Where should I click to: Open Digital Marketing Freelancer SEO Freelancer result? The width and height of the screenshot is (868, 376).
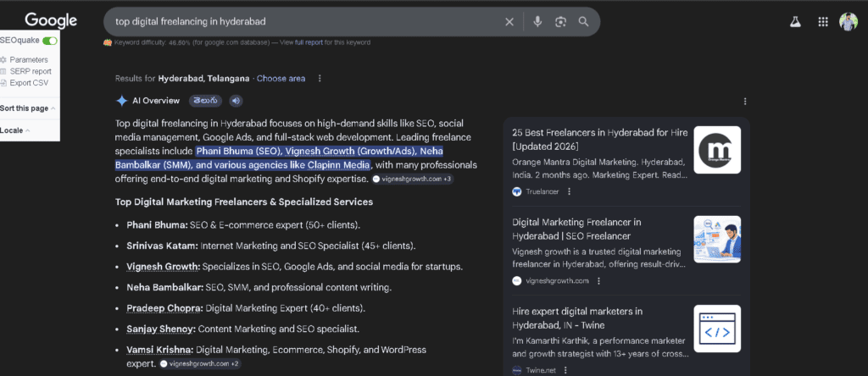click(576, 229)
